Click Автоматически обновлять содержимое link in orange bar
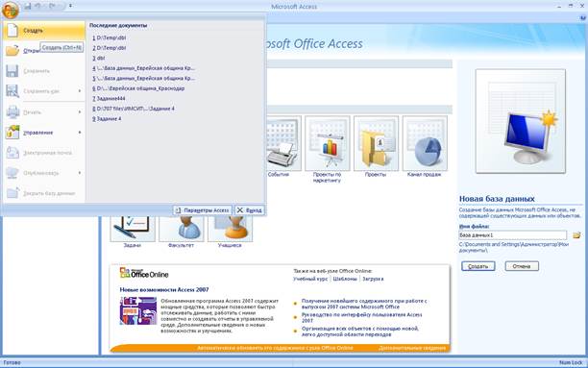This screenshot has width=588, height=368. pos(275,348)
